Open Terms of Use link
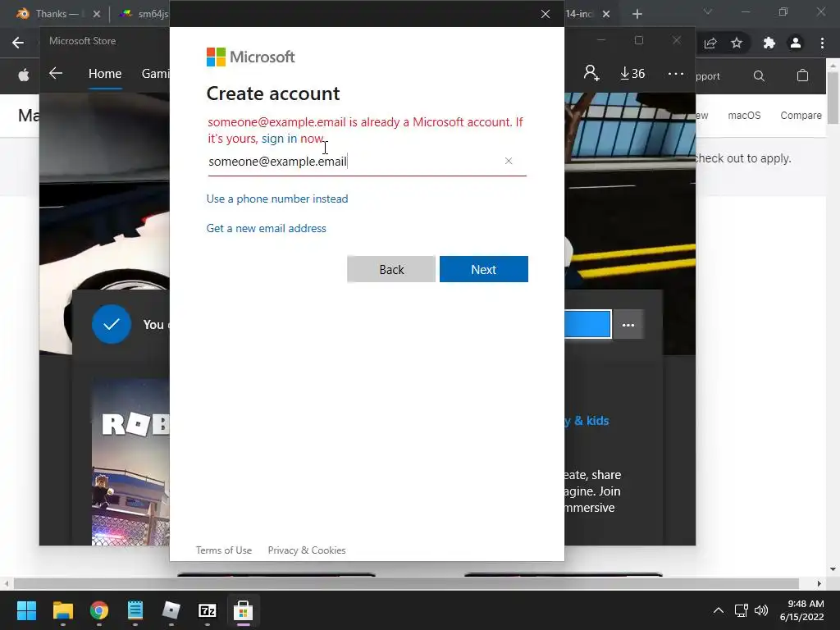The height and width of the screenshot is (630, 840). pyautogui.click(x=223, y=550)
